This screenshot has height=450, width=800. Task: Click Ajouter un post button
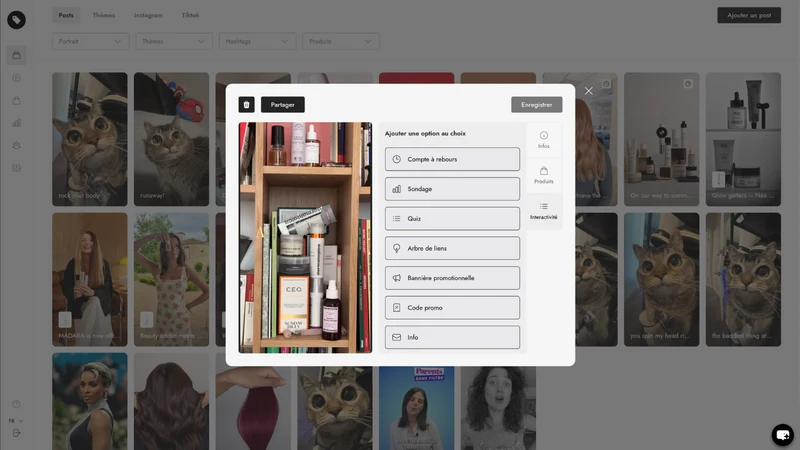(749, 15)
